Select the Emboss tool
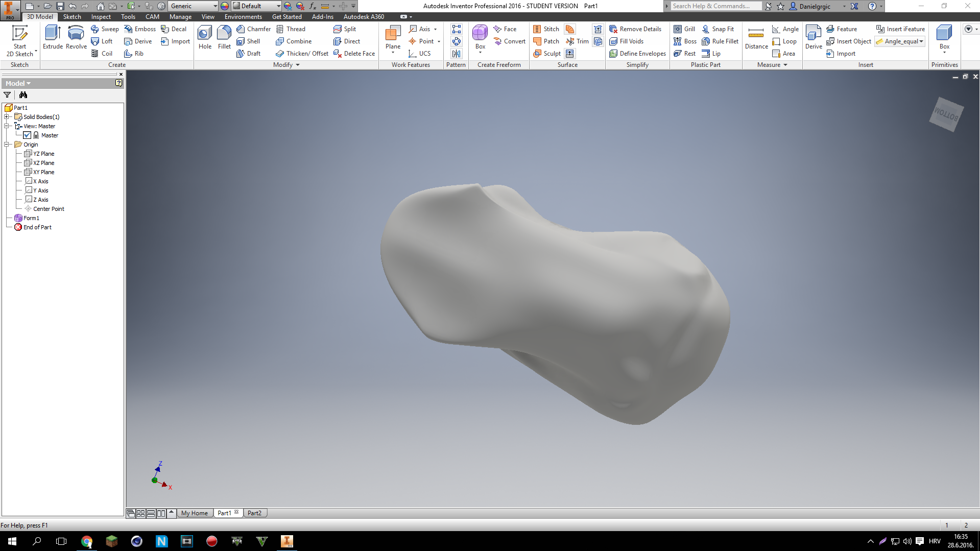The width and height of the screenshot is (980, 551). [x=140, y=29]
